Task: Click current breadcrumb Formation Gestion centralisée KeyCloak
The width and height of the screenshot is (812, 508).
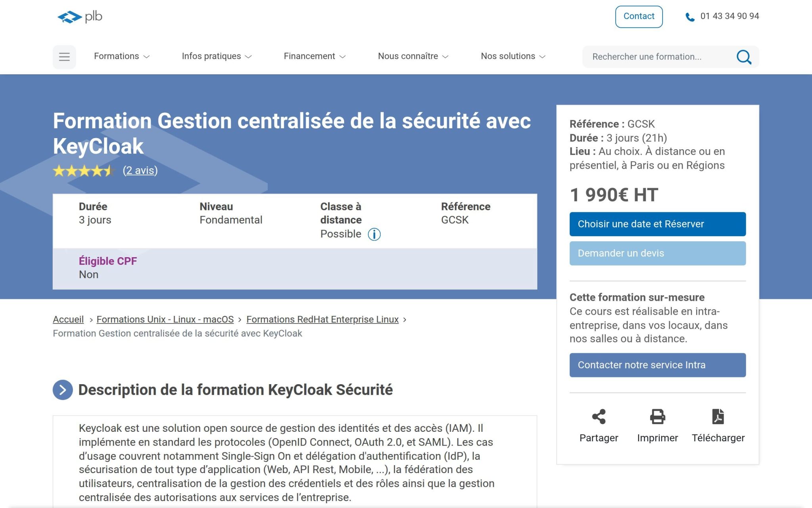Action: coord(177,333)
